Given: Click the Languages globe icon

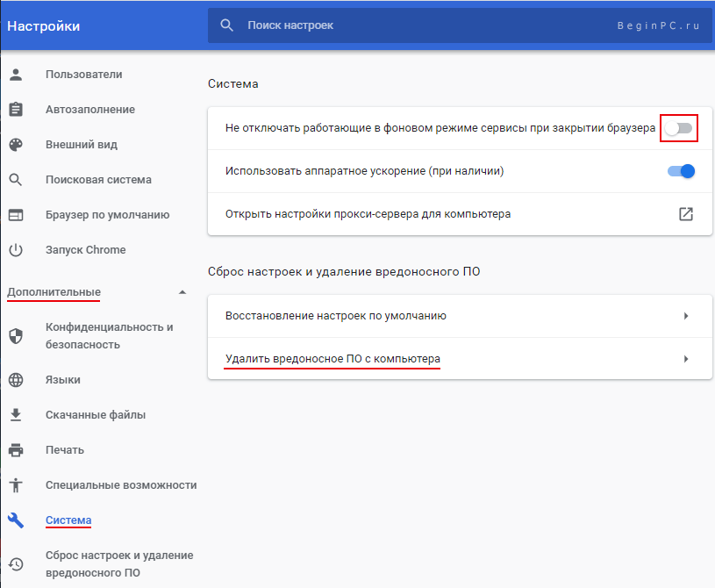Looking at the screenshot, I should pyautogui.click(x=16, y=380).
